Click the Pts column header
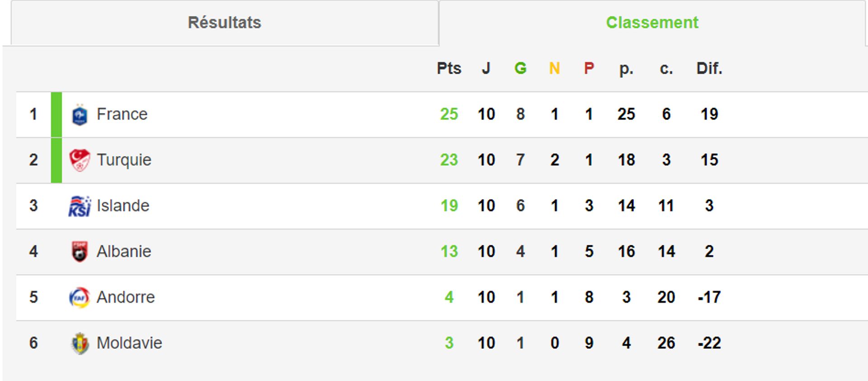 coord(449,68)
